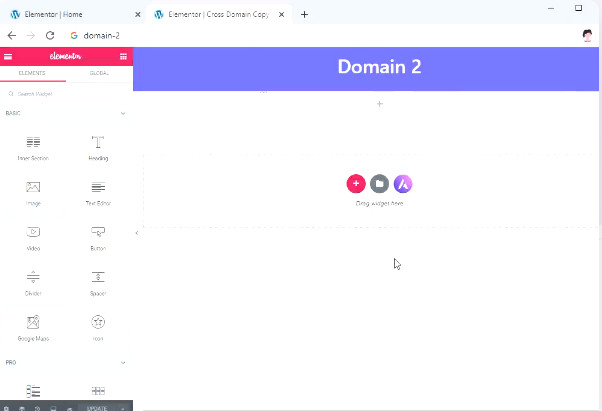Open the browser profile avatar

tap(587, 35)
